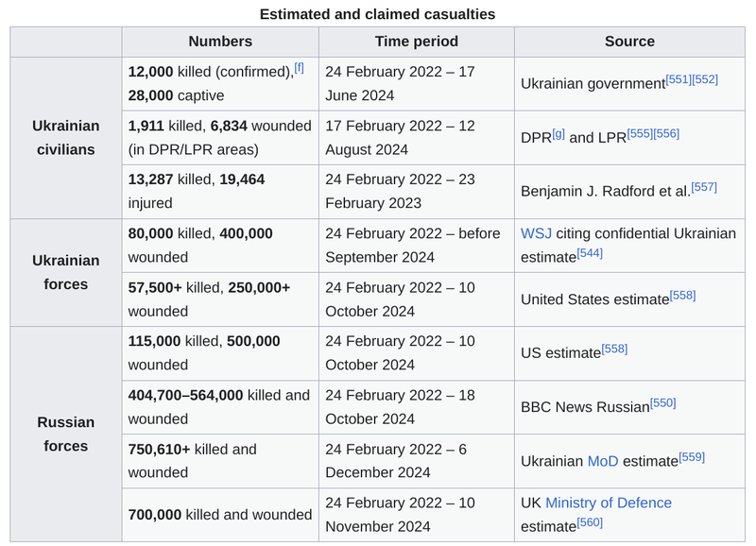Open reference [558] beside United States estimate

[682, 295]
